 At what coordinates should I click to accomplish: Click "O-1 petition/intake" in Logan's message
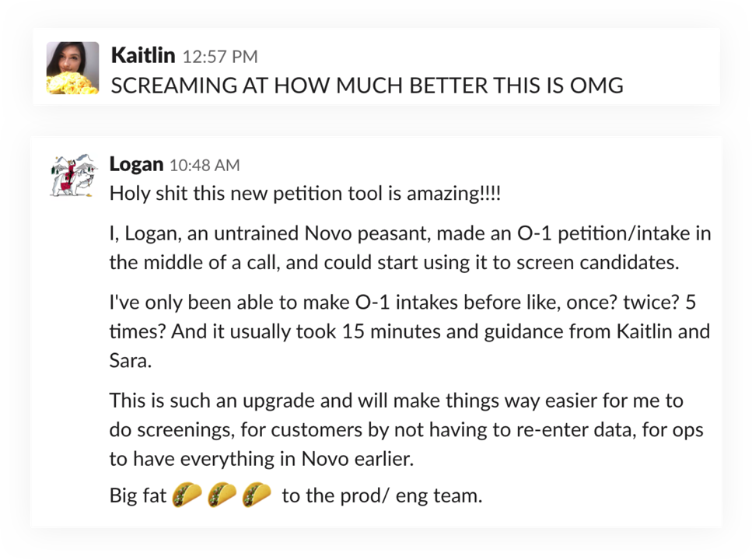[x=583, y=233]
